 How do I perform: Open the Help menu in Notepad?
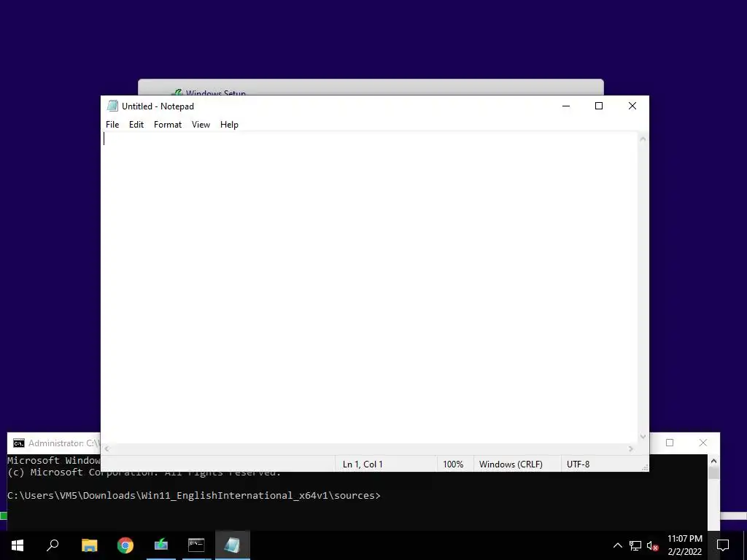[x=229, y=125]
